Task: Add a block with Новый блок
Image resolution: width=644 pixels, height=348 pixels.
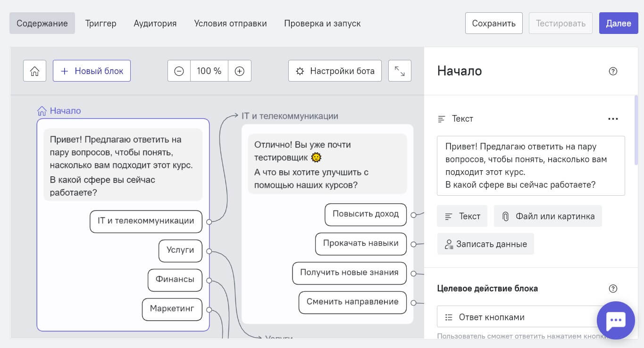Action: pyautogui.click(x=92, y=71)
